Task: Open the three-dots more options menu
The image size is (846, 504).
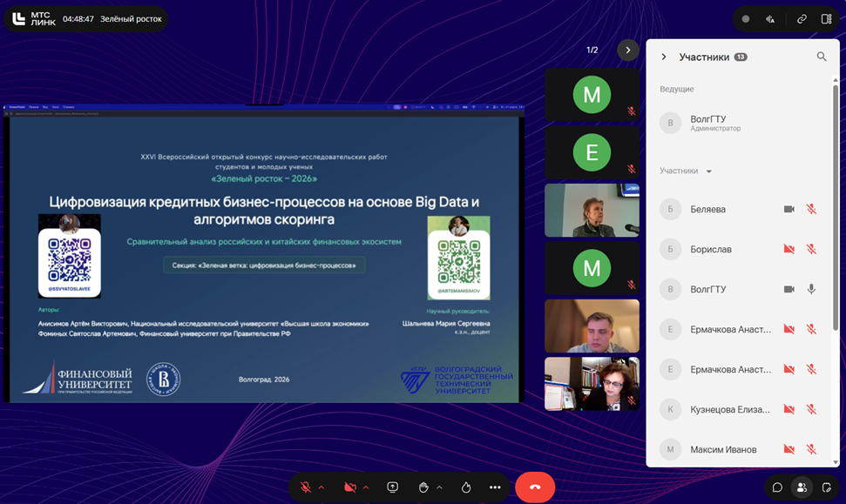Action: pyautogui.click(x=495, y=487)
